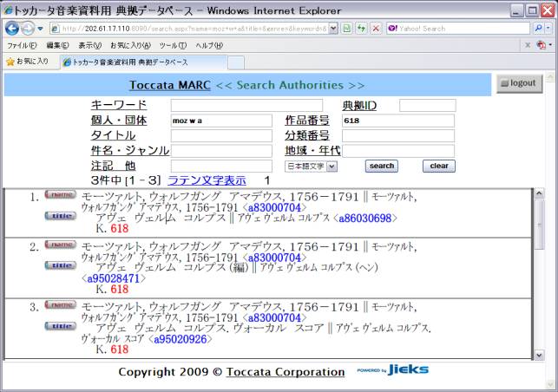Expand the address bar history dropdown
The width and height of the screenshot is (558, 392).
pos(333,29)
